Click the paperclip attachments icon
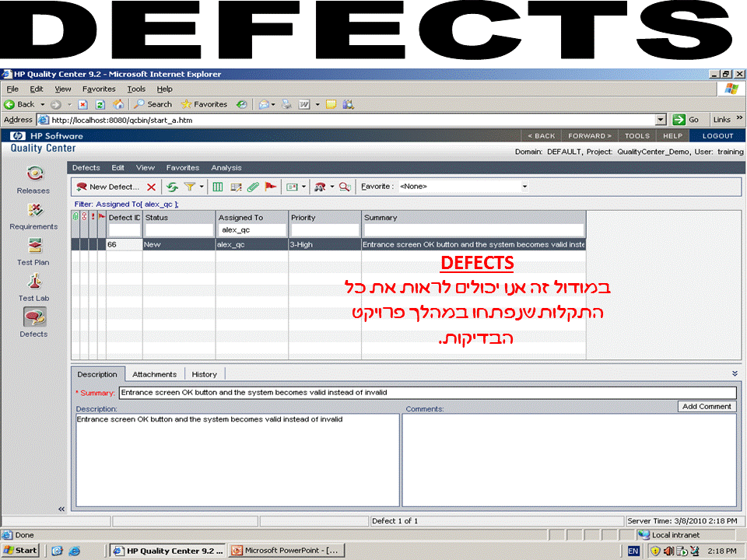This screenshot has width=747, height=560. [253, 187]
